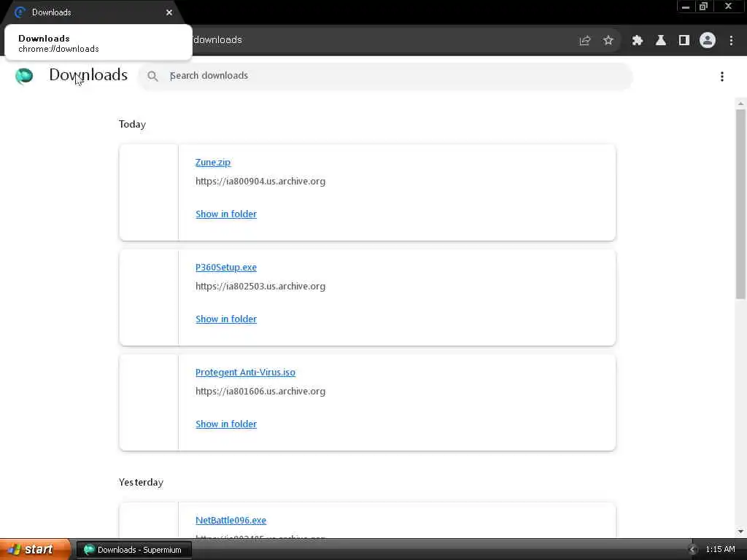Restore down the Supermium window
747x560 pixels.
pos(703,7)
